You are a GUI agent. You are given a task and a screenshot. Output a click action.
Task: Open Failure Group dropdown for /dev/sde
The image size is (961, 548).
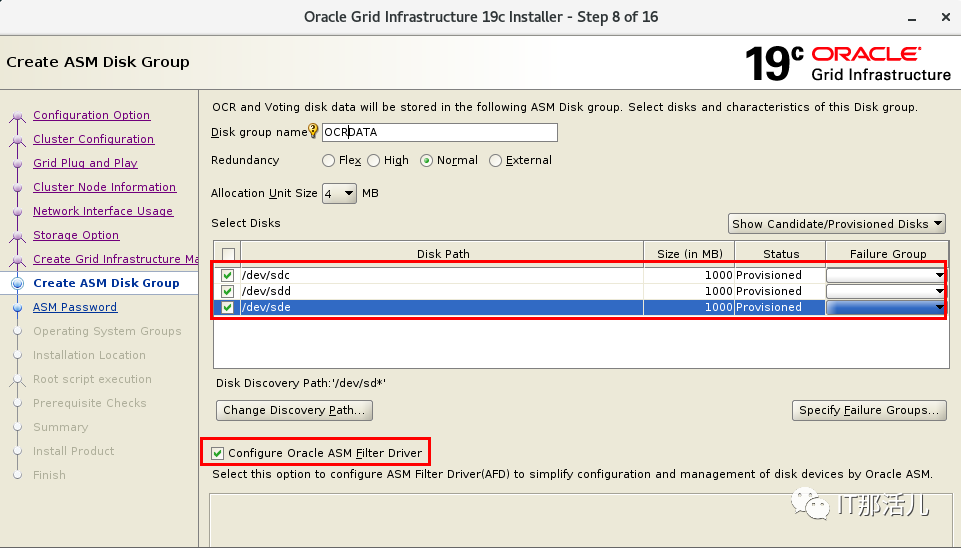pyautogui.click(x=886, y=307)
